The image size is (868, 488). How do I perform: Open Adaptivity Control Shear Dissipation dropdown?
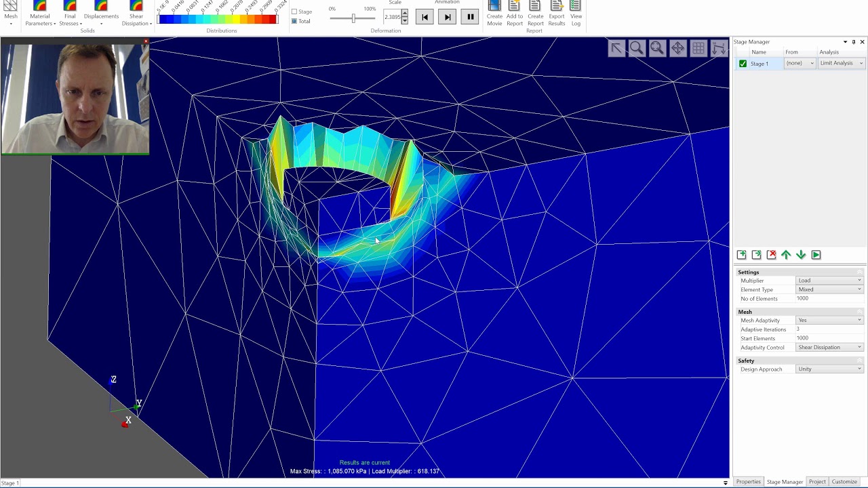(x=830, y=348)
